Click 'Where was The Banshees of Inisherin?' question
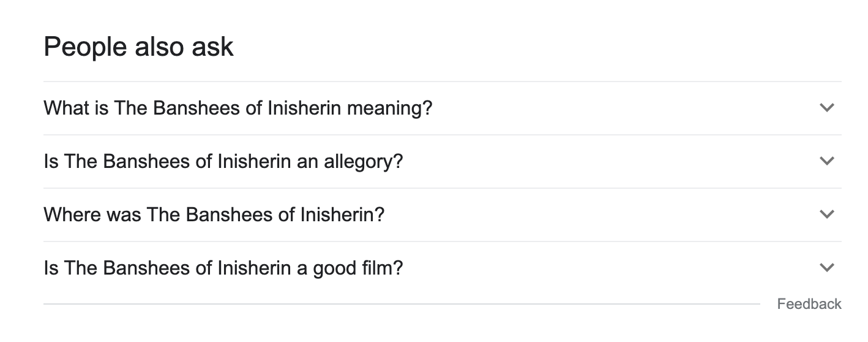868x342 pixels. (214, 215)
